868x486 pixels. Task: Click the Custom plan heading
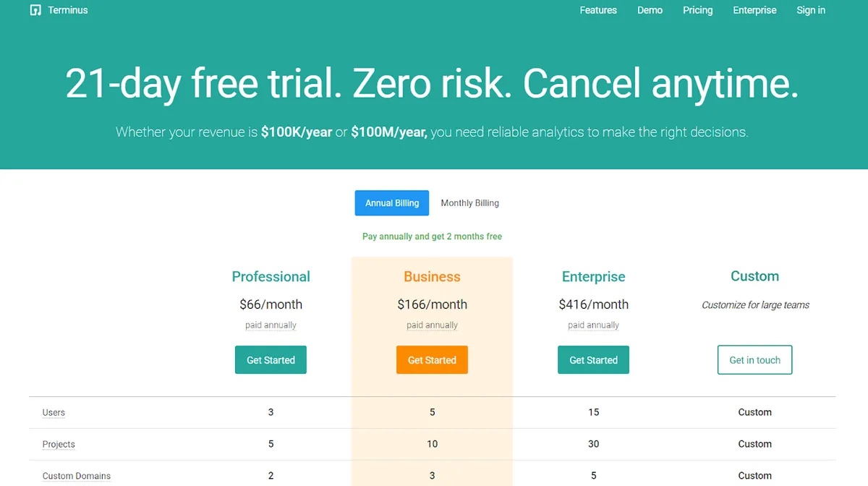point(754,276)
